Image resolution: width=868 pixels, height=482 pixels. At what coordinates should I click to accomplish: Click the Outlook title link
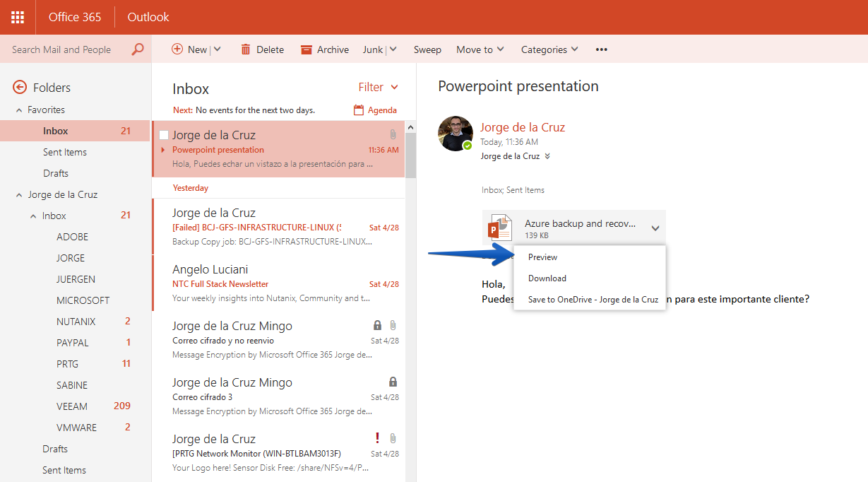[x=148, y=17]
